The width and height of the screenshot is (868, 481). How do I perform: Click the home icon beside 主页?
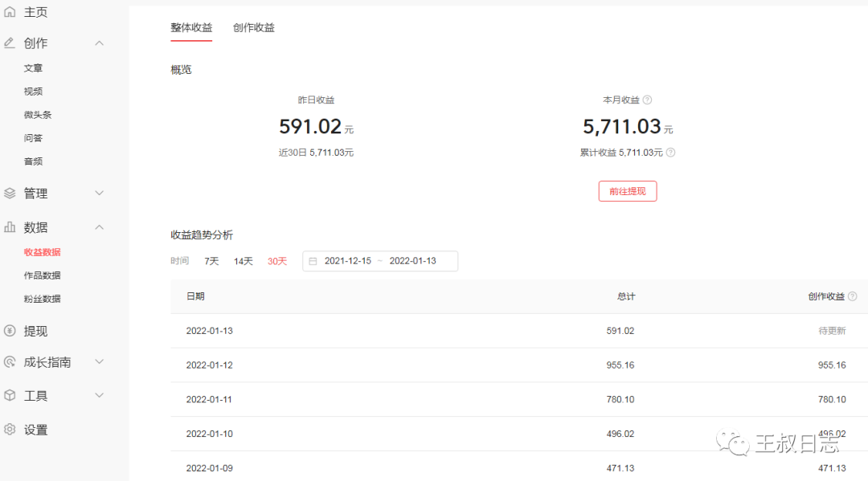10,11
